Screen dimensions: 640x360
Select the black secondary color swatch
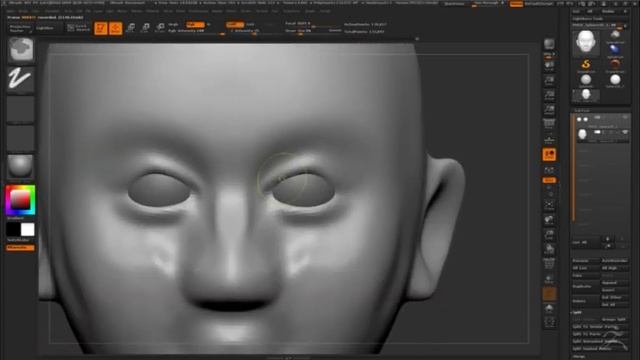13,229
